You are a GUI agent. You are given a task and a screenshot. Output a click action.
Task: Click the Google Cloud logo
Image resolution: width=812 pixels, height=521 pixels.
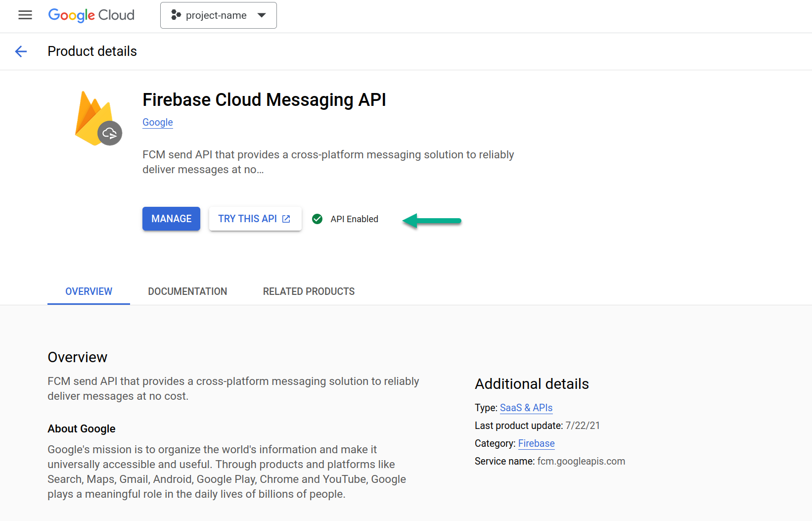tap(91, 15)
